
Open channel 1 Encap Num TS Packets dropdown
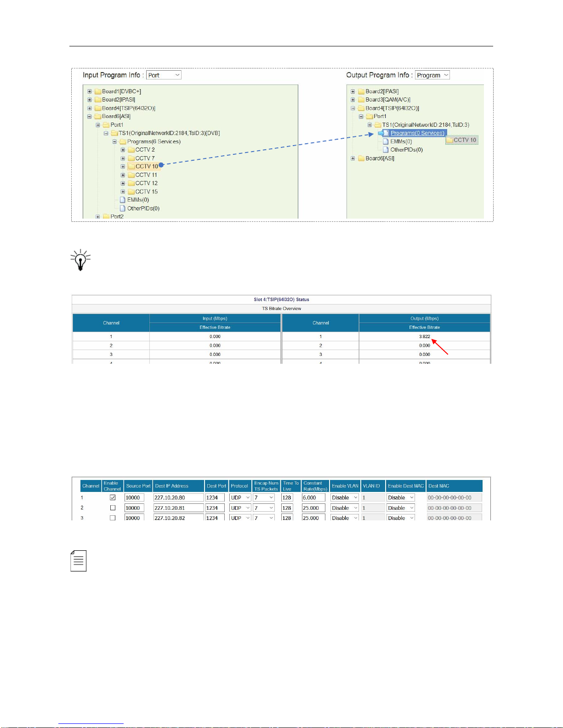264,497
